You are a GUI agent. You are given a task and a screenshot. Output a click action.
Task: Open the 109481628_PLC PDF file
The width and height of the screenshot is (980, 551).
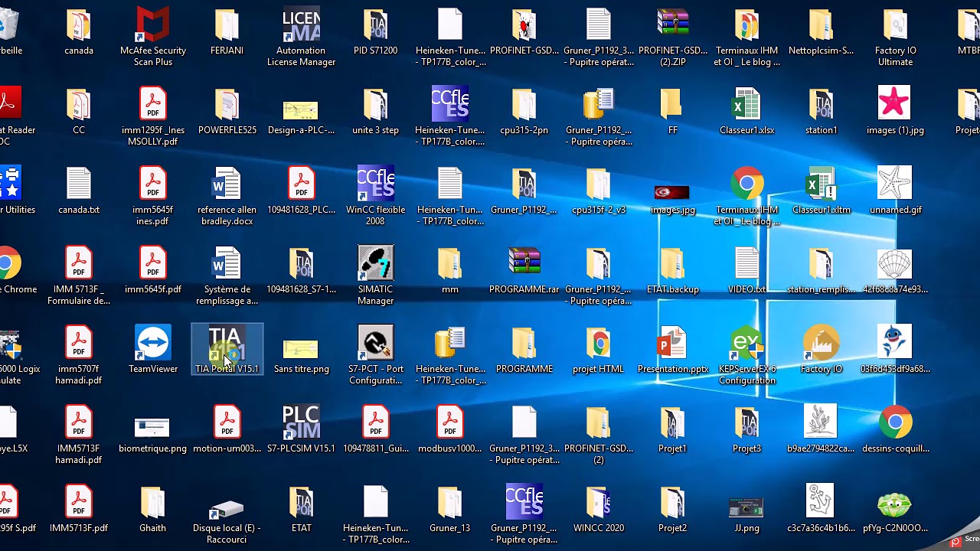tap(301, 190)
